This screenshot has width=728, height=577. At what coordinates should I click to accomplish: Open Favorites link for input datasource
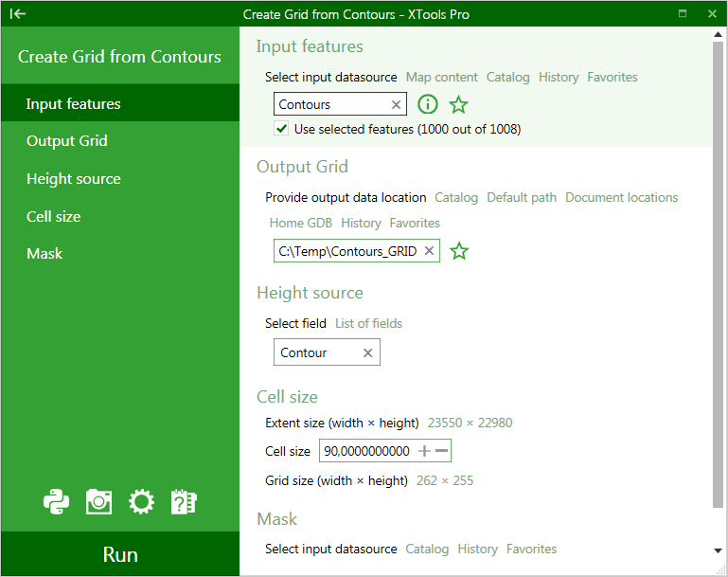[613, 77]
